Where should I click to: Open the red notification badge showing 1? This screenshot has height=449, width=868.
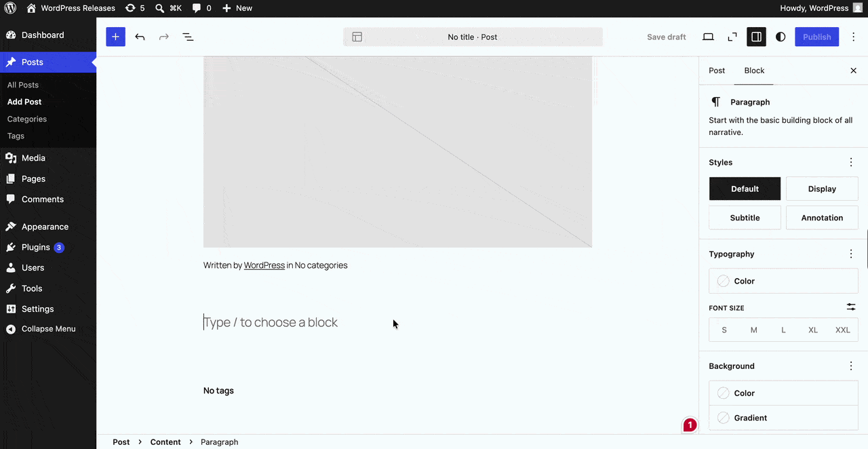[x=690, y=425]
